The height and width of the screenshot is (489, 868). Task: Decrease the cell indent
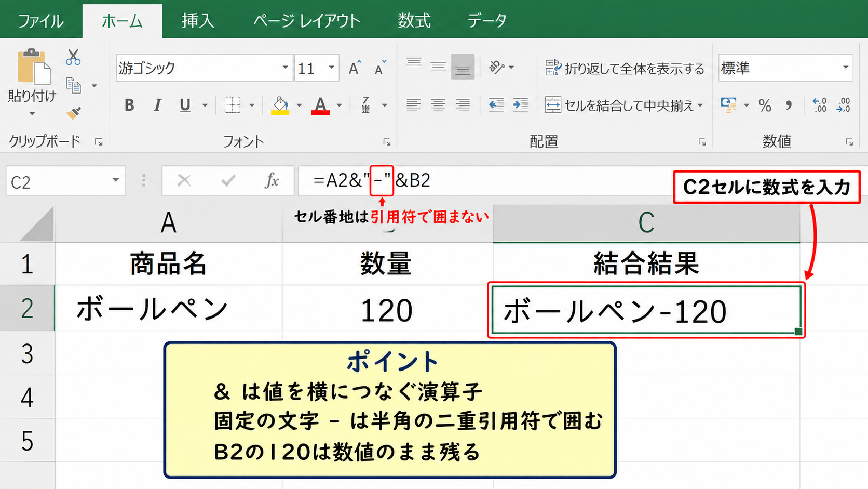pyautogui.click(x=496, y=105)
